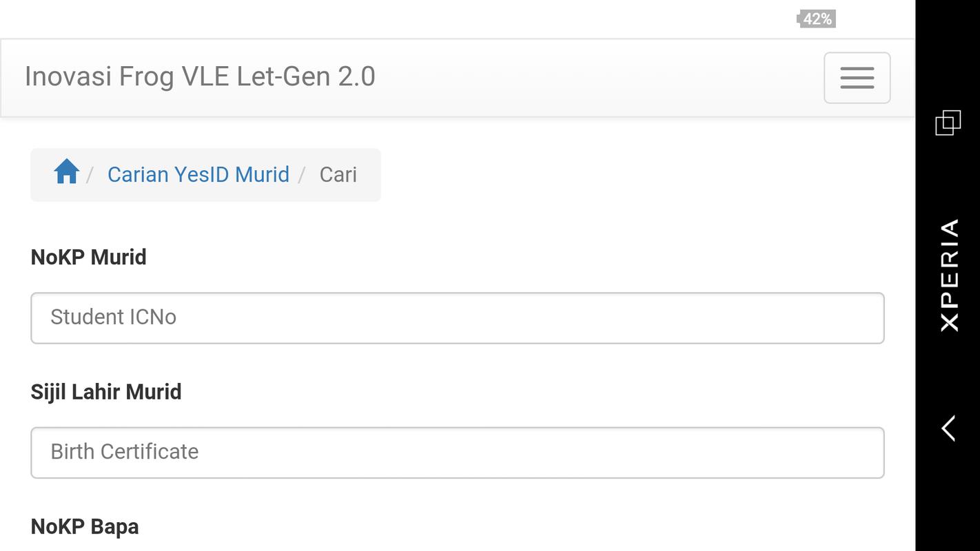Image resolution: width=980 pixels, height=551 pixels.
Task: Go to home via breadcrumb house icon
Action: pyautogui.click(x=67, y=171)
